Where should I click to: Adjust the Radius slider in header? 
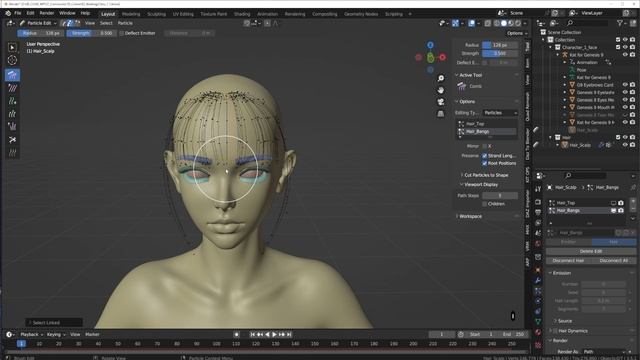pos(41,33)
